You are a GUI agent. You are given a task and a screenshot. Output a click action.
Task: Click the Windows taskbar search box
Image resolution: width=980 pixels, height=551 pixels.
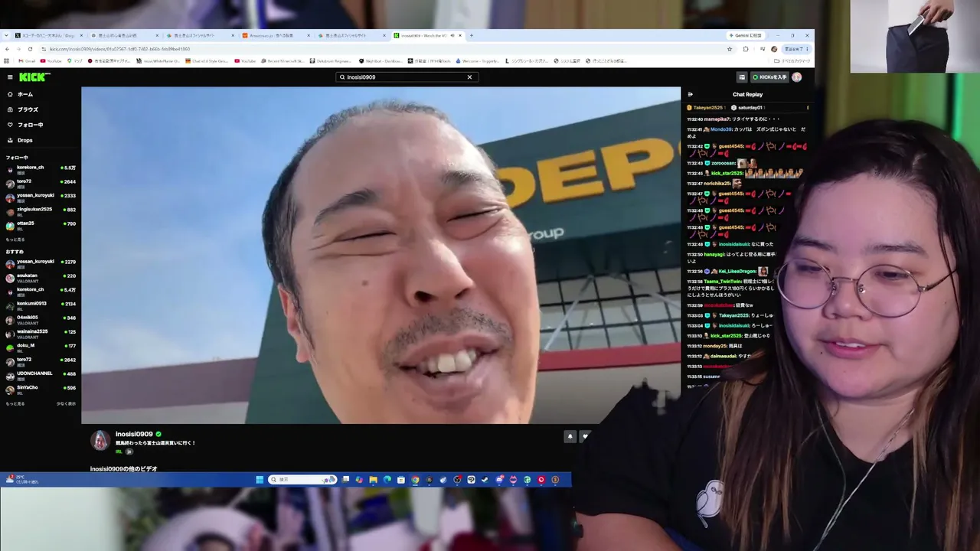(x=302, y=480)
